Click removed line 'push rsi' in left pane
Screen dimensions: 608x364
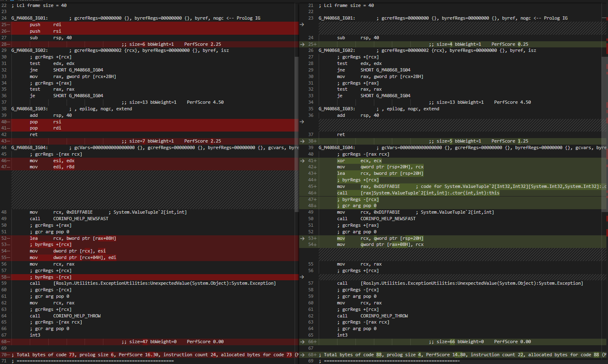tap(45, 31)
